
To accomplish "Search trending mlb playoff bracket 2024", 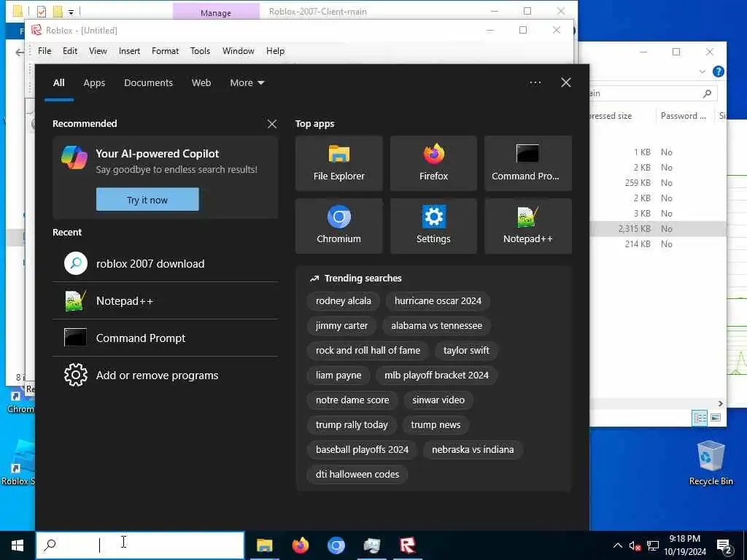I will (x=436, y=376).
